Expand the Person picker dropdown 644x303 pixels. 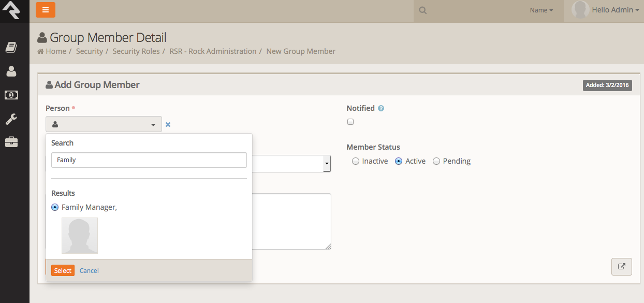point(104,124)
